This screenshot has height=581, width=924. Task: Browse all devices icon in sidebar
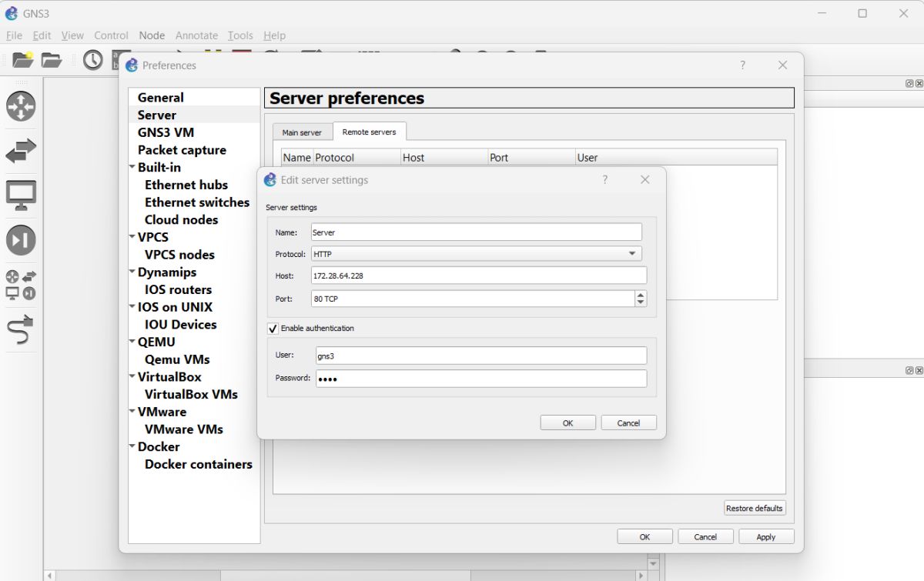coord(21,285)
